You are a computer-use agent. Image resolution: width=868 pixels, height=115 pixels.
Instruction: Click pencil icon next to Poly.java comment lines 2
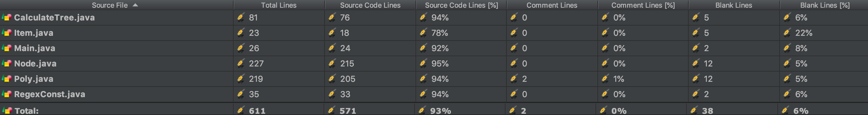point(513,79)
